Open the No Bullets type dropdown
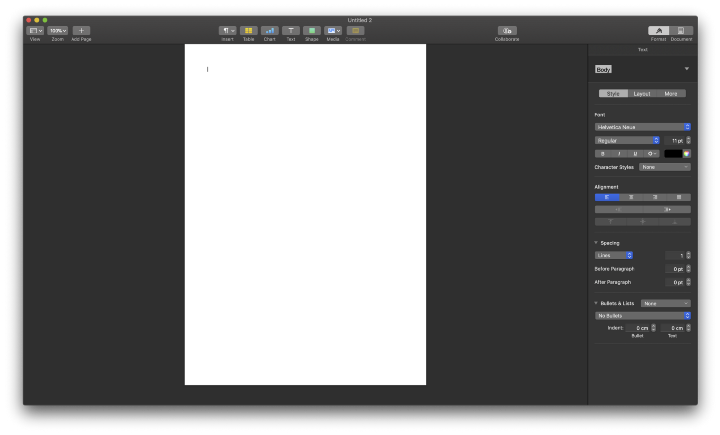This screenshot has width=720, height=435. point(642,316)
